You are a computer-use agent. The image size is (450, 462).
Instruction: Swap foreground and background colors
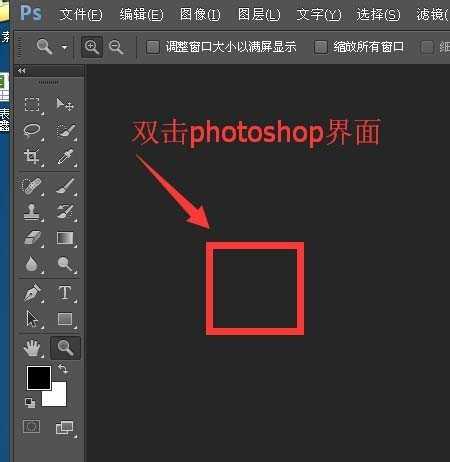tap(62, 369)
